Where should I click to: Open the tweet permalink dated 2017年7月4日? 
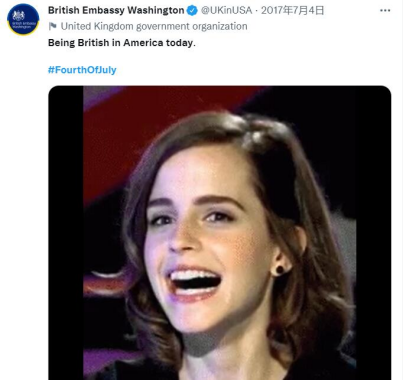[292, 10]
